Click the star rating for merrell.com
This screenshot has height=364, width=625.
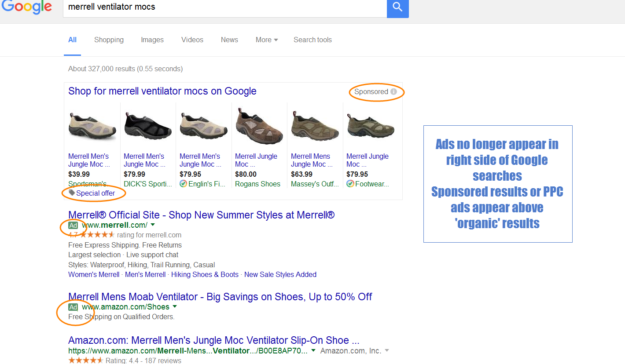97,235
